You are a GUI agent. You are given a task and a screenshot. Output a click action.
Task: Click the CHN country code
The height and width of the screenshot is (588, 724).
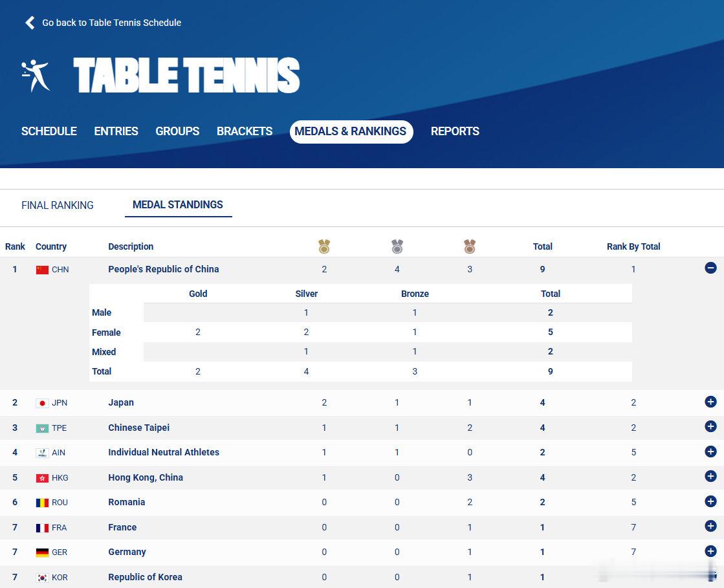(60, 270)
